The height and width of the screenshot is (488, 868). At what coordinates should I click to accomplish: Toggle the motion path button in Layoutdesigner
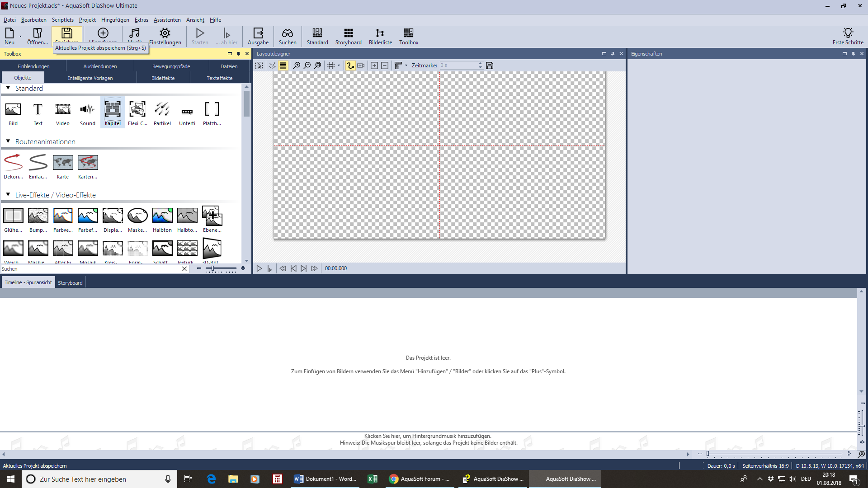click(x=350, y=66)
